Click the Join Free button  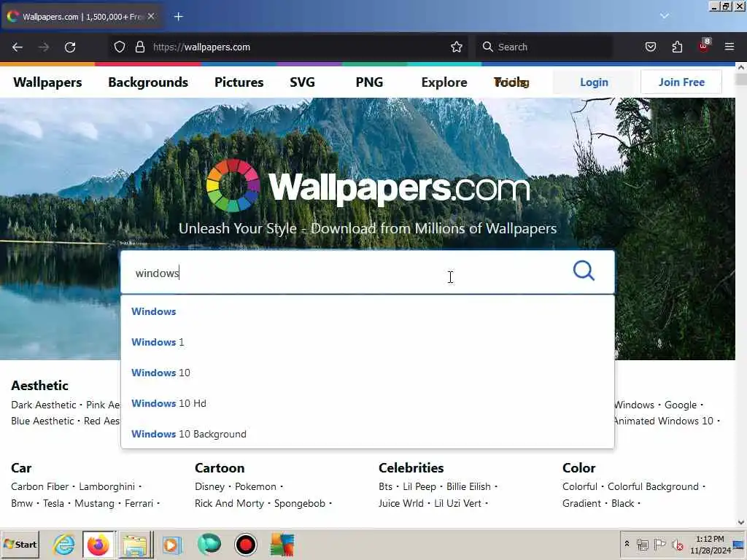(681, 82)
